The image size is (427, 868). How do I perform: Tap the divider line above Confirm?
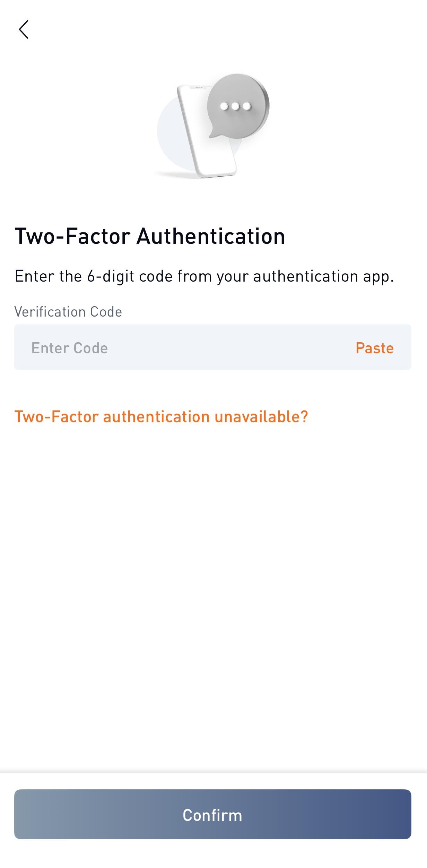pyautogui.click(x=214, y=772)
